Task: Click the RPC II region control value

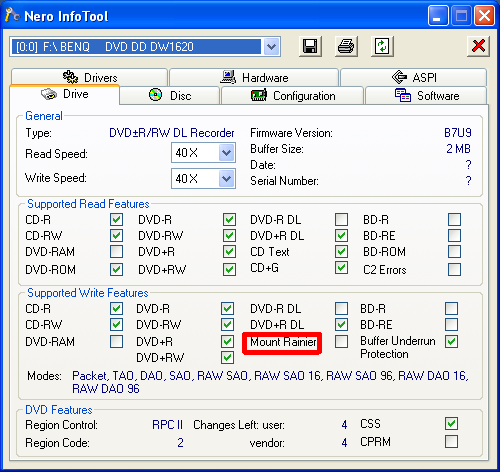Action: 167,425
